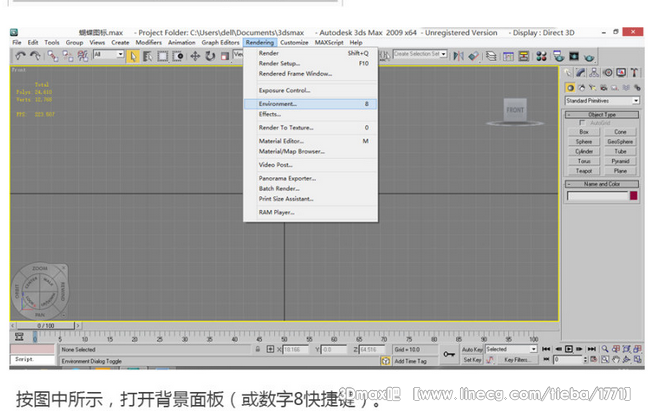Open the Rendered Frame Window icon
The width and height of the screenshot is (660, 411).
click(x=574, y=56)
